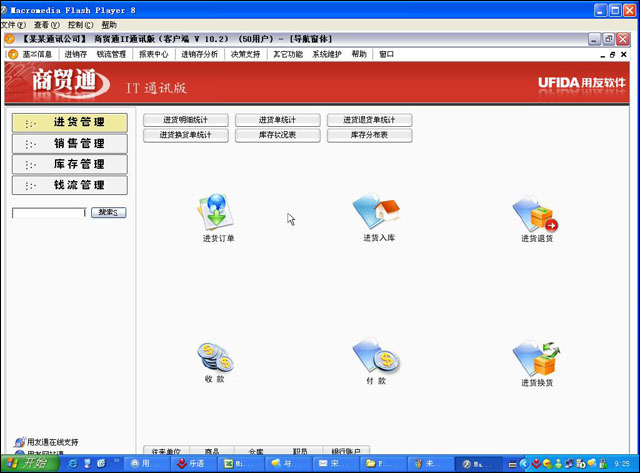Open the 进销存分析 menu
Image resolution: width=640 pixels, height=473 pixels.
tap(200, 54)
